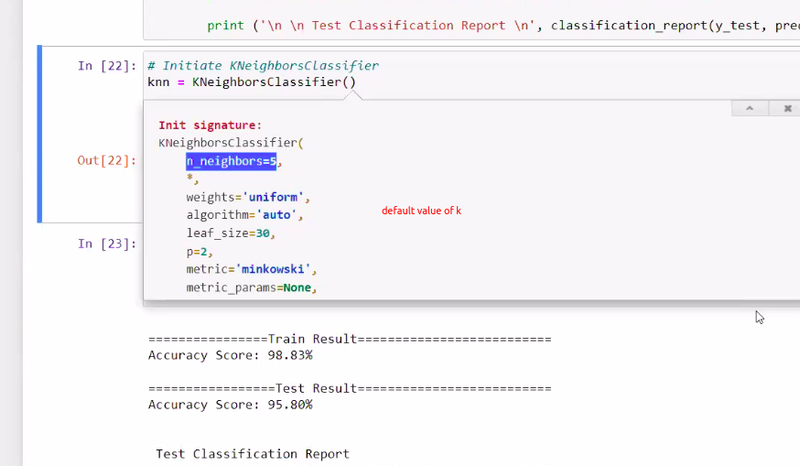Place cursor in knn = KNeighborsClassifier() line
Screen dimensions: 800x466
point(251,82)
